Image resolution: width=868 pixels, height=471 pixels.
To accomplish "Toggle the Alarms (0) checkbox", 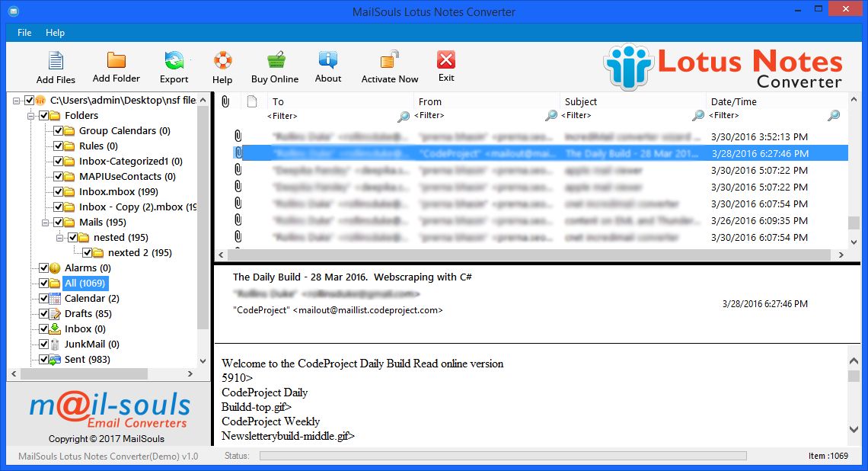I will 43,268.
